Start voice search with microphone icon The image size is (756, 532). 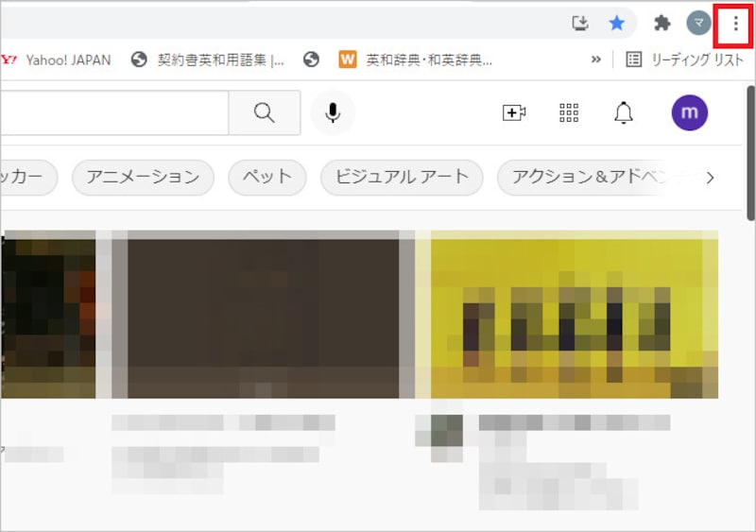(x=333, y=113)
